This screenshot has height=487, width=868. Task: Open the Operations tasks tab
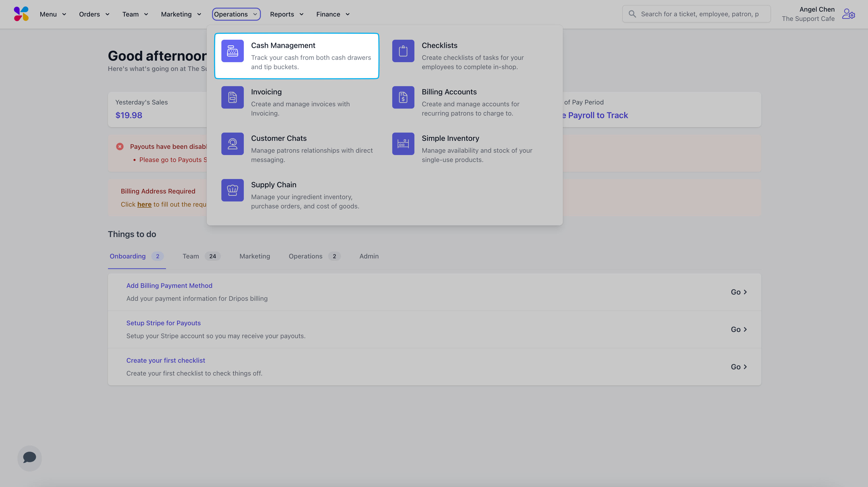305,256
